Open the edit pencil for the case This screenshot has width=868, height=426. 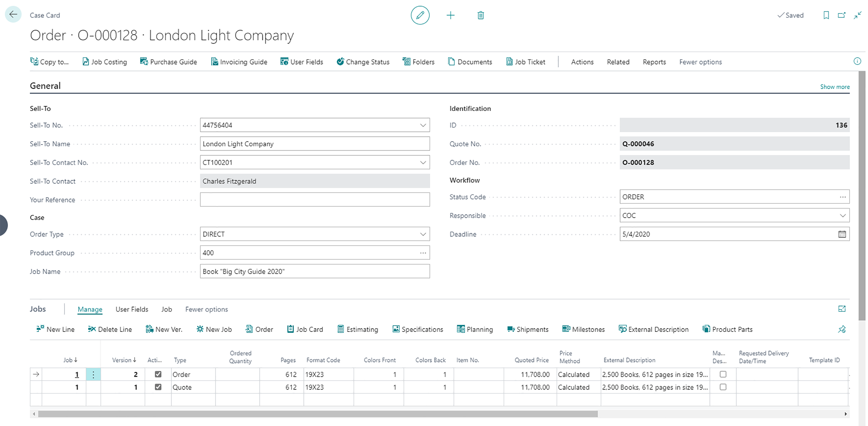point(420,15)
